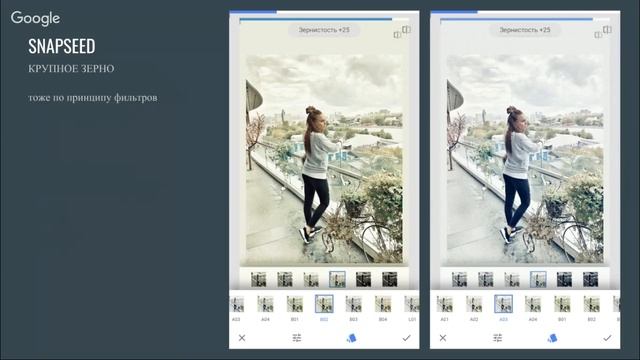Open adjustment sliders icon on left phone
640x360 pixels.
[x=297, y=338]
